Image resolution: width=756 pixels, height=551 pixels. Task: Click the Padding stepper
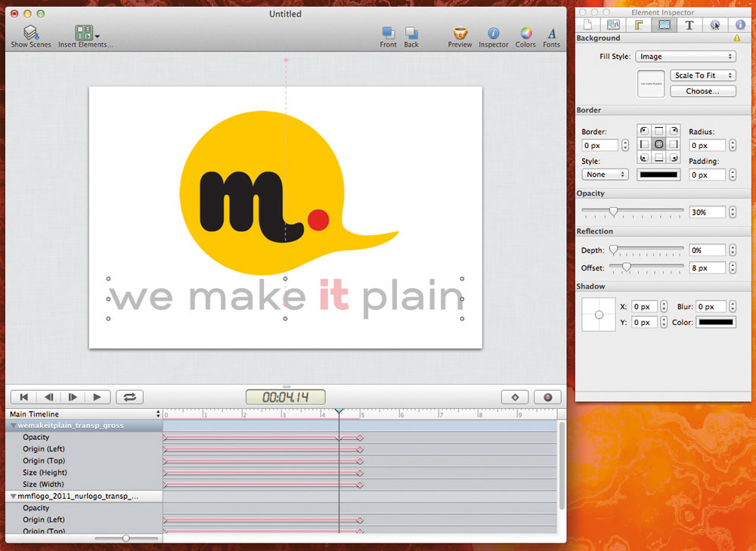coord(733,175)
